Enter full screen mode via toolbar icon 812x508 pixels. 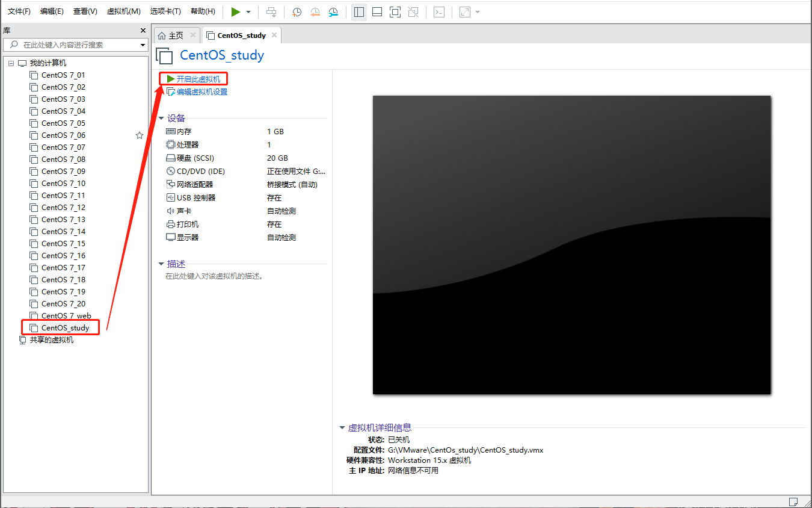tap(395, 11)
